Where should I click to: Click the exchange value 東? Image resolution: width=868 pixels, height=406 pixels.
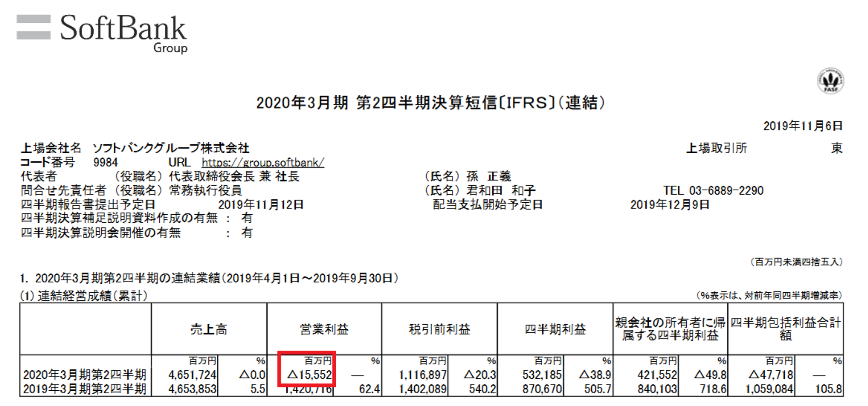[837, 148]
